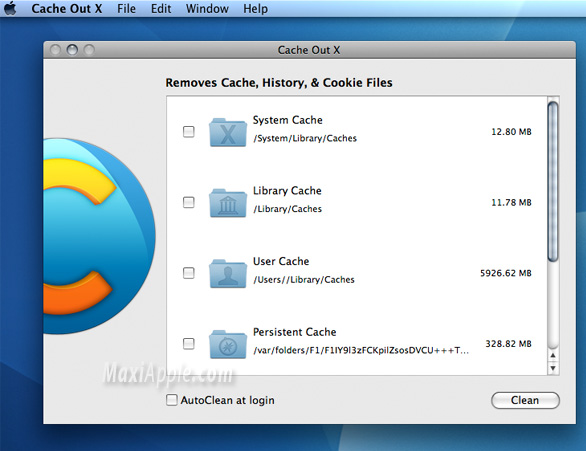586x451 pixels.
Task: Click the cache list scrollbar thumb
Action: click(553, 182)
